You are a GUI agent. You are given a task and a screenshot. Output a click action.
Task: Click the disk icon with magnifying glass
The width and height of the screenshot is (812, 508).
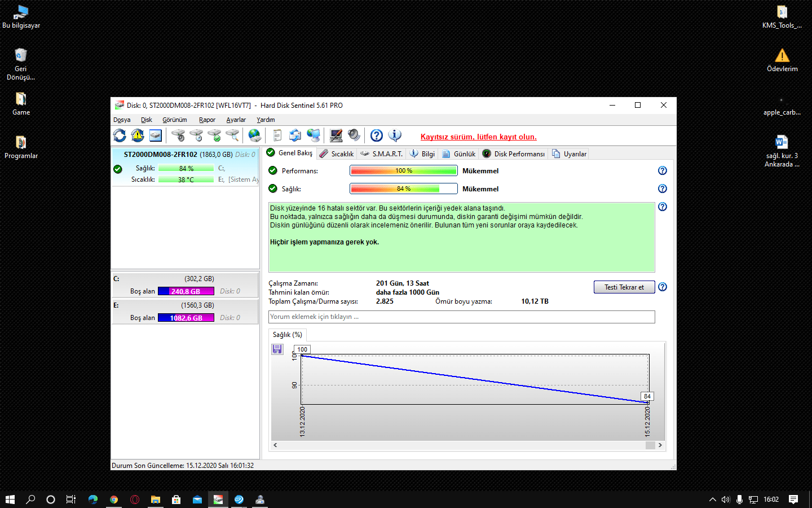click(x=232, y=135)
